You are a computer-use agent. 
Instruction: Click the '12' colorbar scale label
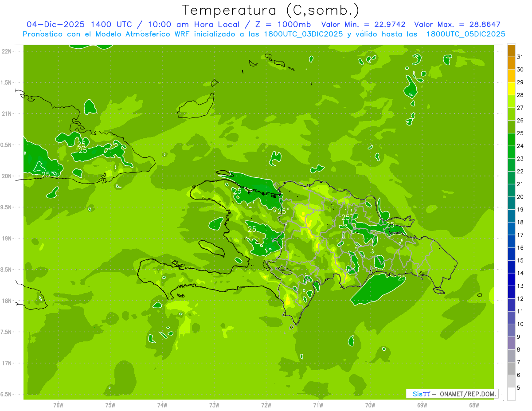coord(520,299)
